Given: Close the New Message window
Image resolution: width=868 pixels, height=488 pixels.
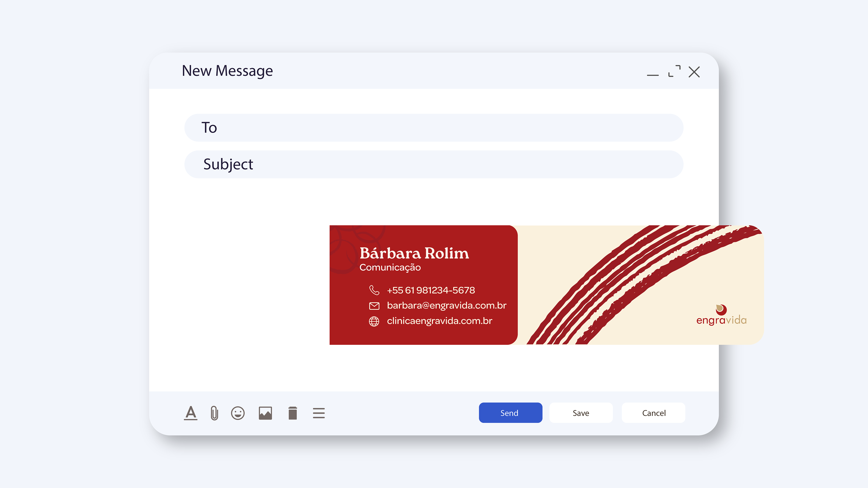Looking at the screenshot, I should (694, 72).
